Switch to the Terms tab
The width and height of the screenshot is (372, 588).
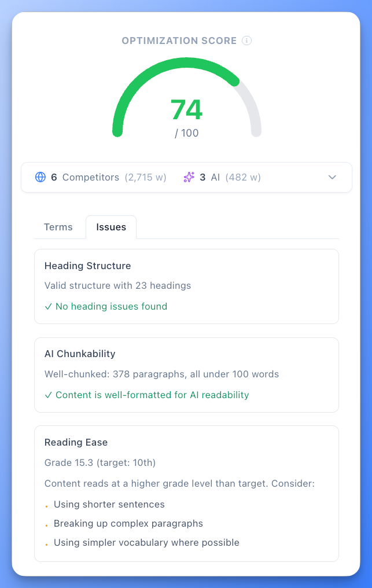click(58, 227)
